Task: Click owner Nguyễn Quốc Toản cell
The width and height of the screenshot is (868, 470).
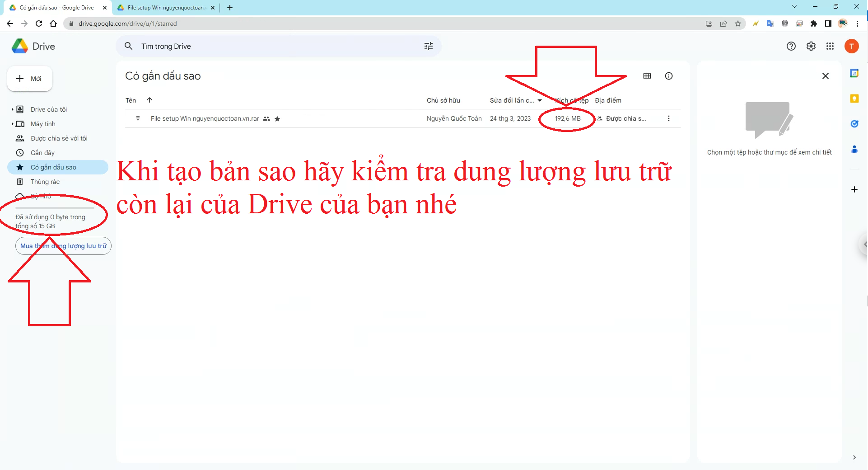Action: tap(454, 118)
